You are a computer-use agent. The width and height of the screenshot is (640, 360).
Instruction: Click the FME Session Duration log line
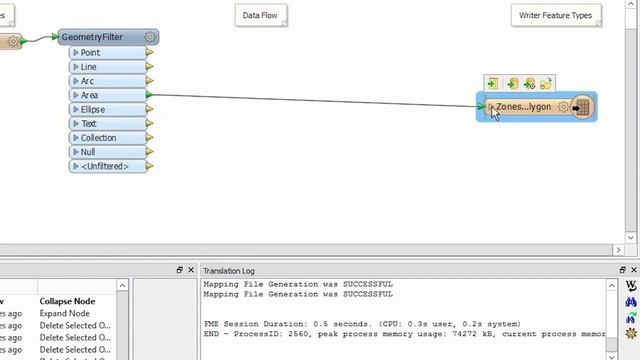pyautogui.click(x=362, y=324)
